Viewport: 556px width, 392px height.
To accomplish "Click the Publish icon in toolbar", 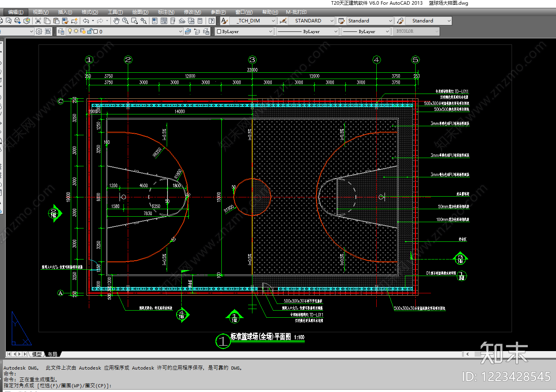I will [17, 20].
